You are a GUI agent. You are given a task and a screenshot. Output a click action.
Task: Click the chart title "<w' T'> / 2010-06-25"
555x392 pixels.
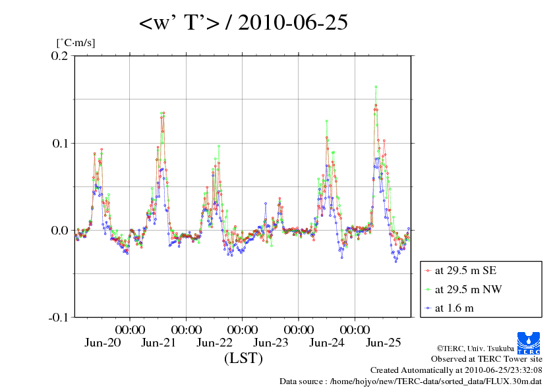click(243, 22)
